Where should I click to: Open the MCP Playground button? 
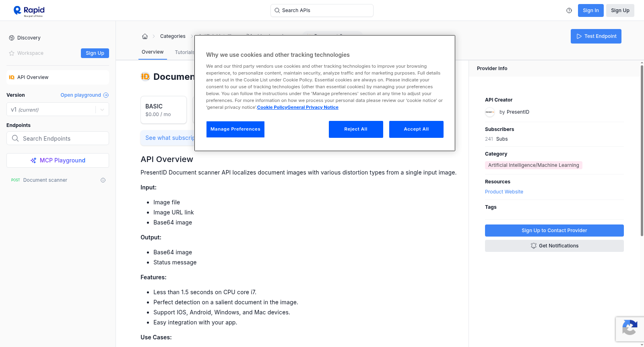tap(58, 160)
